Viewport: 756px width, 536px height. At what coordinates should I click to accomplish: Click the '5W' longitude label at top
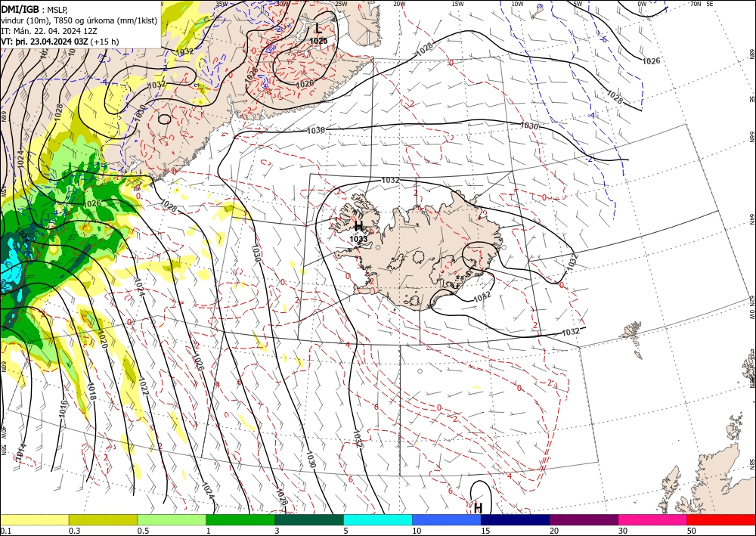point(578,4)
